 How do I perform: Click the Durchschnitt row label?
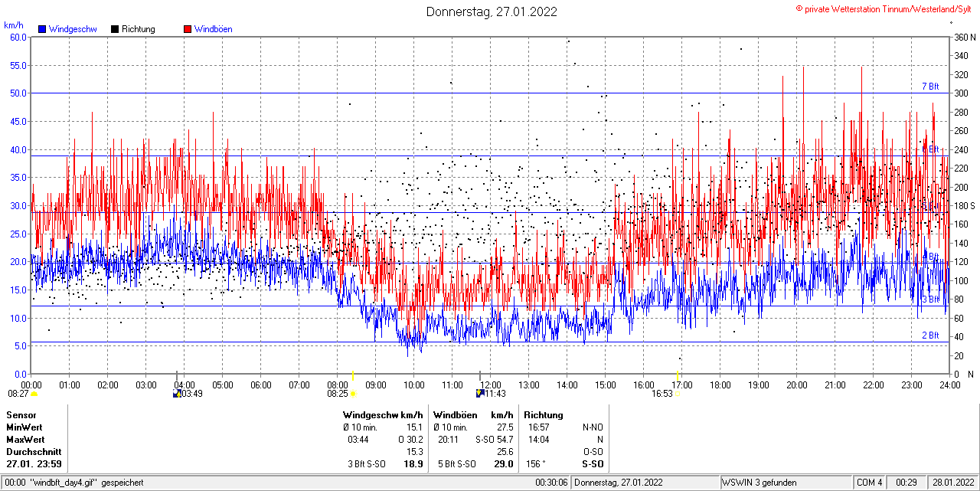coord(33,452)
